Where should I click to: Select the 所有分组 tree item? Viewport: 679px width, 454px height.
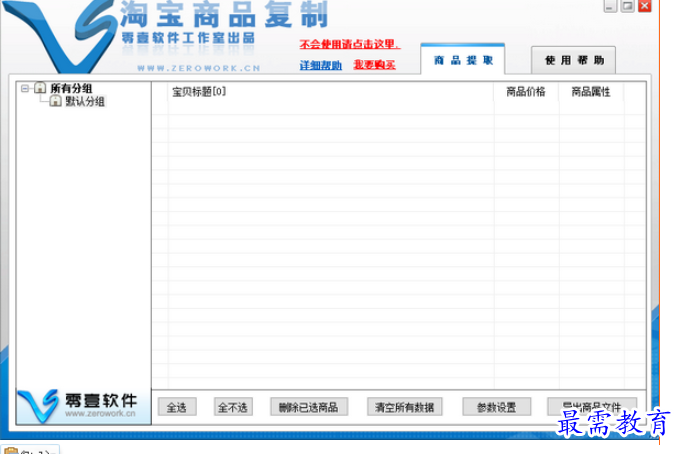71,88
